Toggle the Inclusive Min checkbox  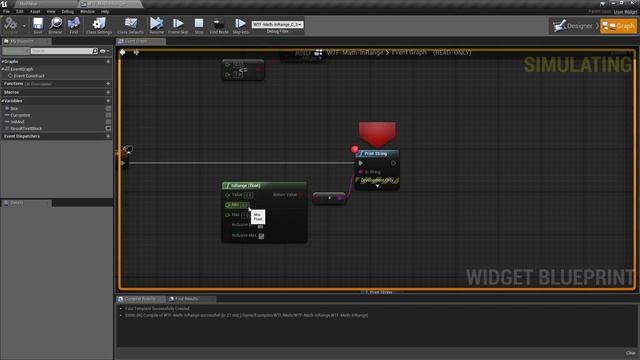pyautogui.click(x=260, y=226)
